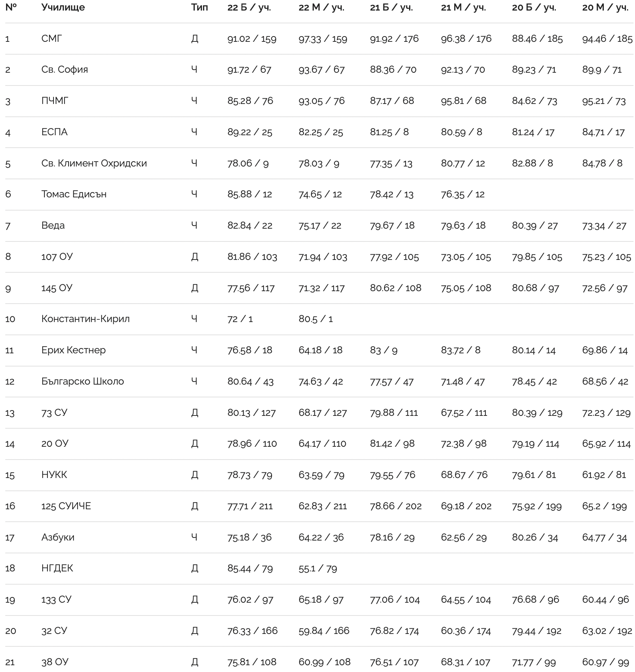The width and height of the screenshot is (635, 672).
Task: Select the Константин-Кирил school name
Action: pyautogui.click(x=85, y=319)
